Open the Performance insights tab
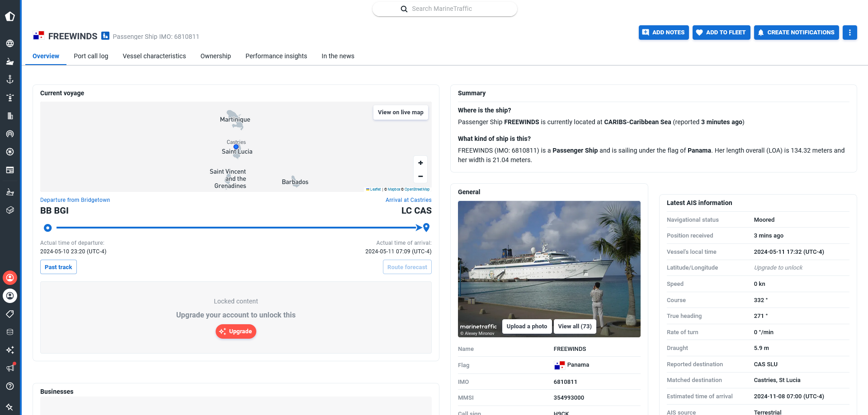The height and width of the screenshot is (415, 868). coord(276,56)
